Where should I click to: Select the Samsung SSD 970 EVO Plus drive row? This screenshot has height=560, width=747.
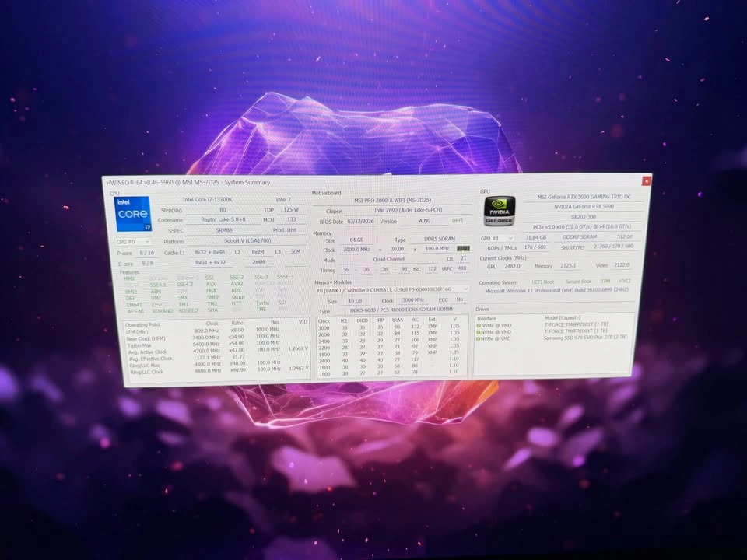(553, 338)
